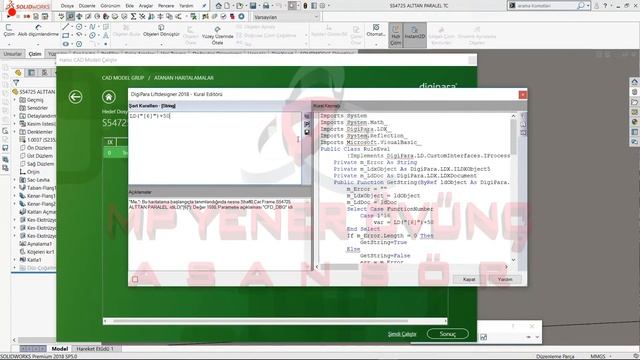640x360 pixels.
Task: Click the New document icon
Action: [227, 6]
